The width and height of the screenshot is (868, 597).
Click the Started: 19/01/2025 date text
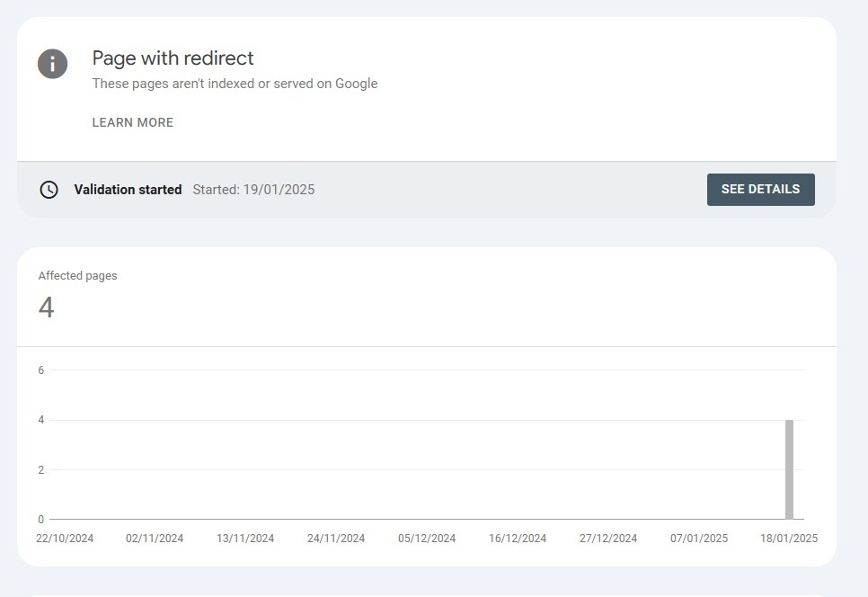(x=253, y=190)
